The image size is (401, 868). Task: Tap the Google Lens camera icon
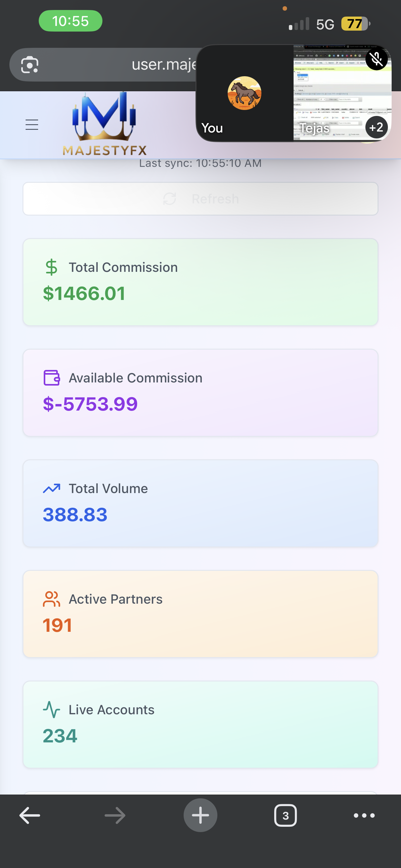(30, 65)
